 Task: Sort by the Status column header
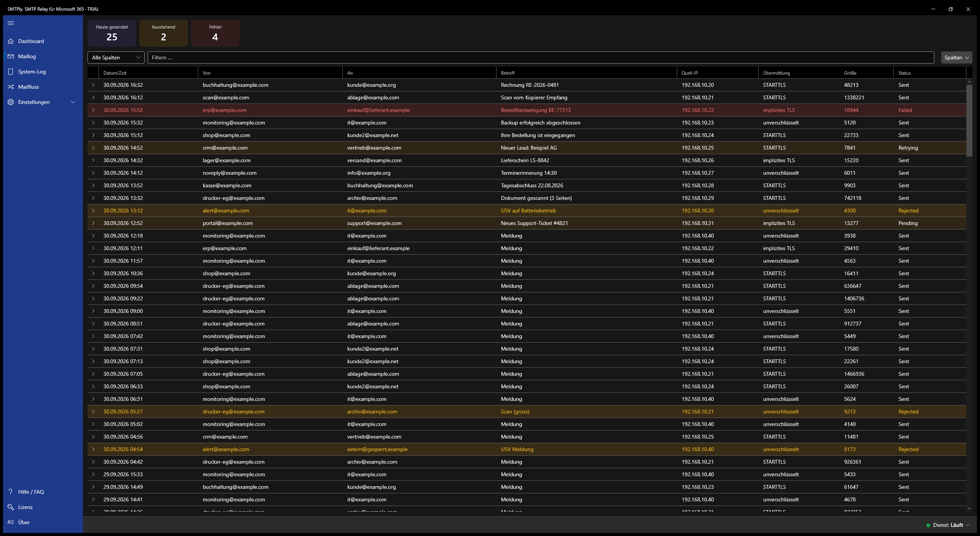pyautogui.click(x=929, y=73)
